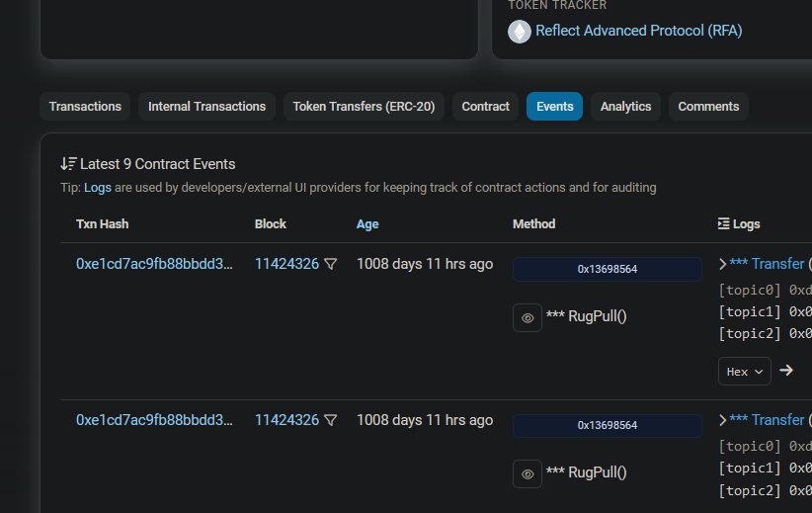
Task: Click the arrow icon next to Hex dropdown
Action: coord(786,371)
